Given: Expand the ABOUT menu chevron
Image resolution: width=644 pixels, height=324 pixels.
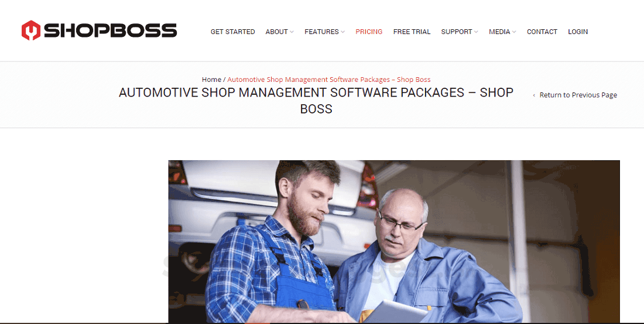Looking at the screenshot, I should click(292, 32).
